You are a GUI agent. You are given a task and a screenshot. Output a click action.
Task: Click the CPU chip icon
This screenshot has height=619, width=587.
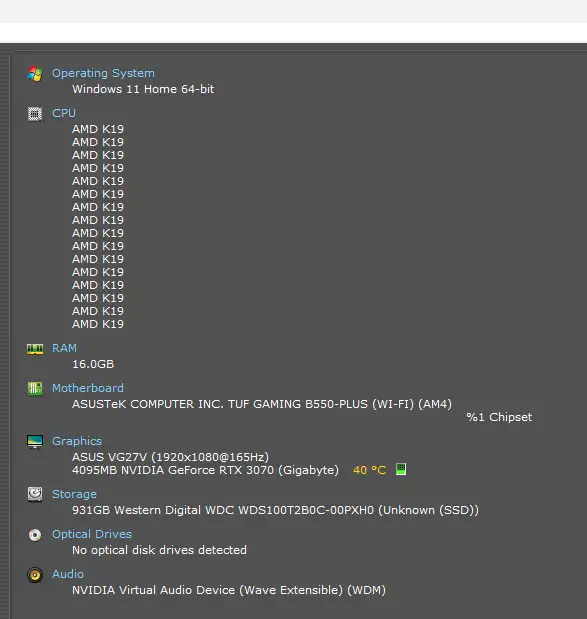pyautogui.click(x=35, y=114)
